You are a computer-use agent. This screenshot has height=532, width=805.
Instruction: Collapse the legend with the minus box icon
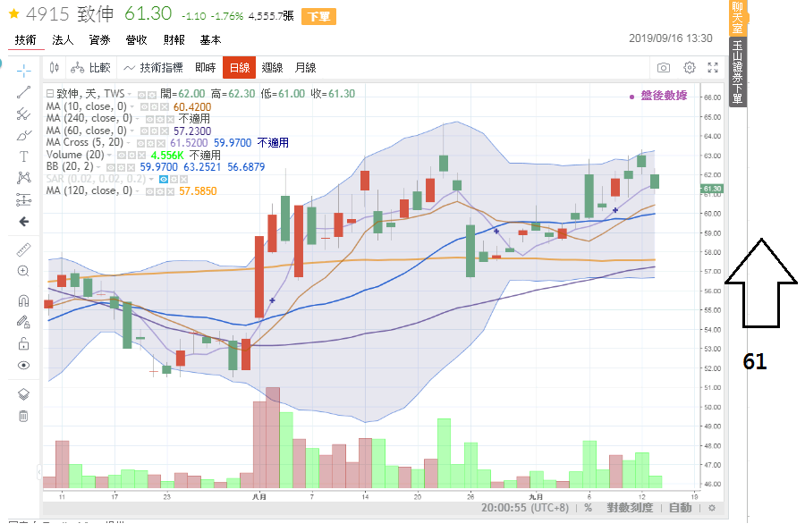click(50, 94)
